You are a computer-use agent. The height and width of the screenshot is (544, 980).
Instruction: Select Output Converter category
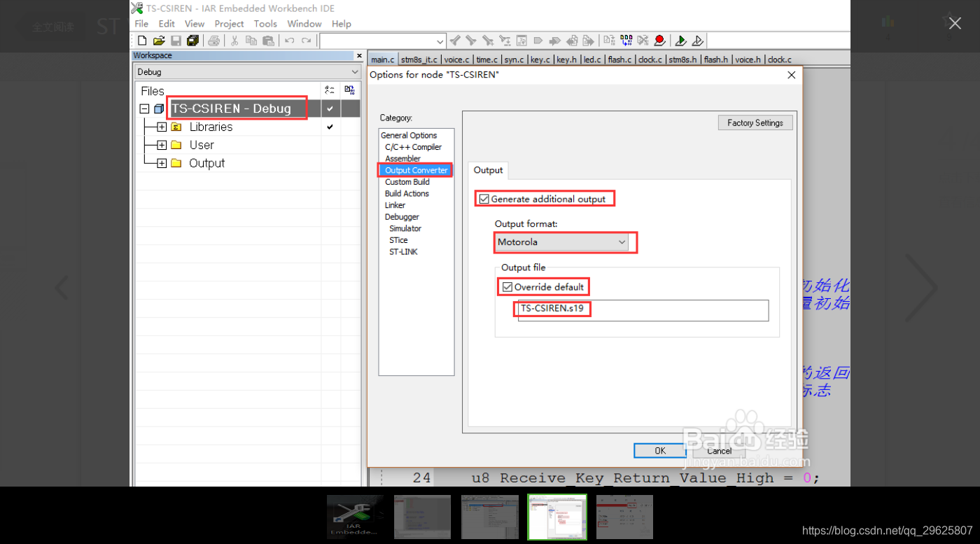click(416, 170)
